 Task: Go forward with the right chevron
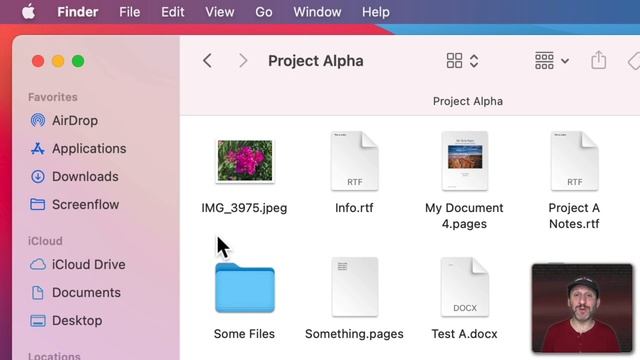[243, 61]
